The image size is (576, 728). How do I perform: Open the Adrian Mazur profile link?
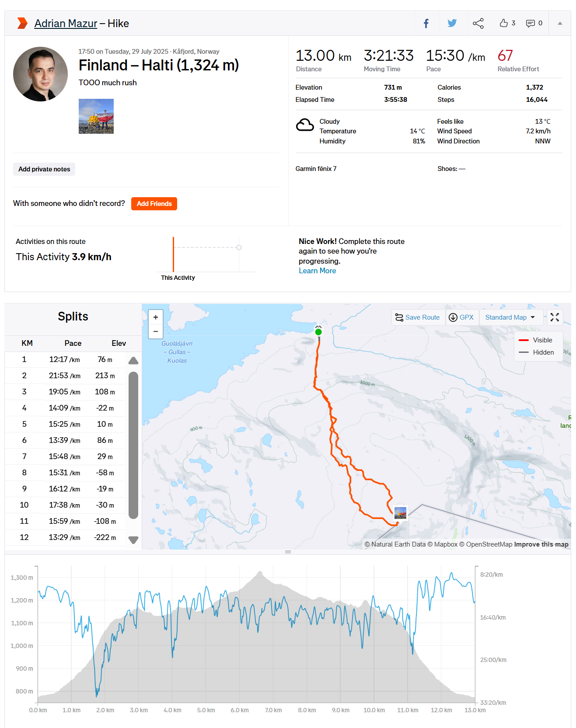pyautogui.click(x=65, y=23)
